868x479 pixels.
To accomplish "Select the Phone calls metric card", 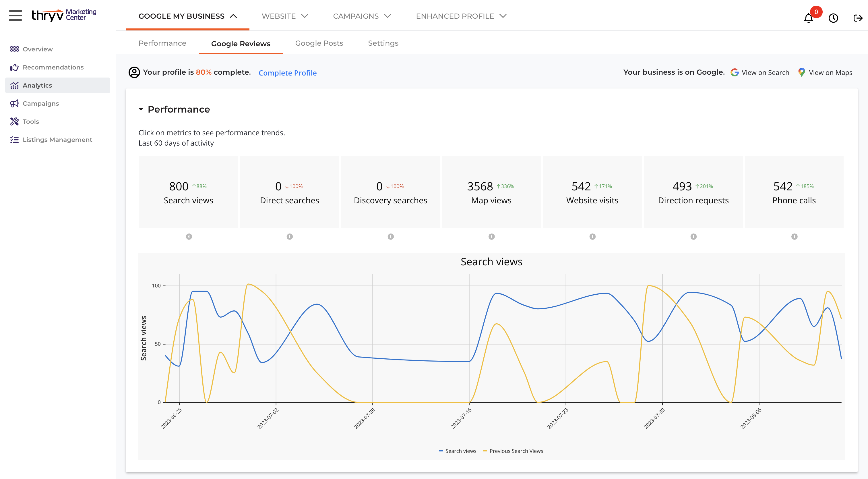I will tap(794, 192).
